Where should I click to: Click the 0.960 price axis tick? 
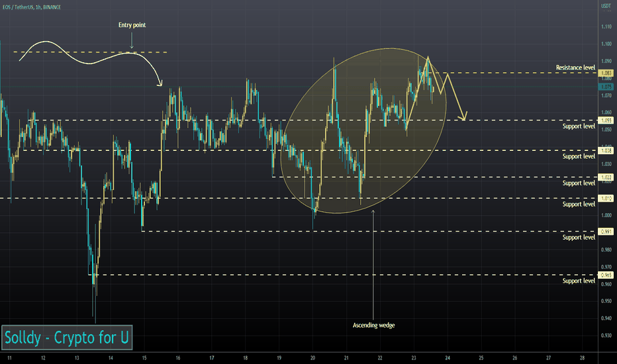(x=606, y=284)
